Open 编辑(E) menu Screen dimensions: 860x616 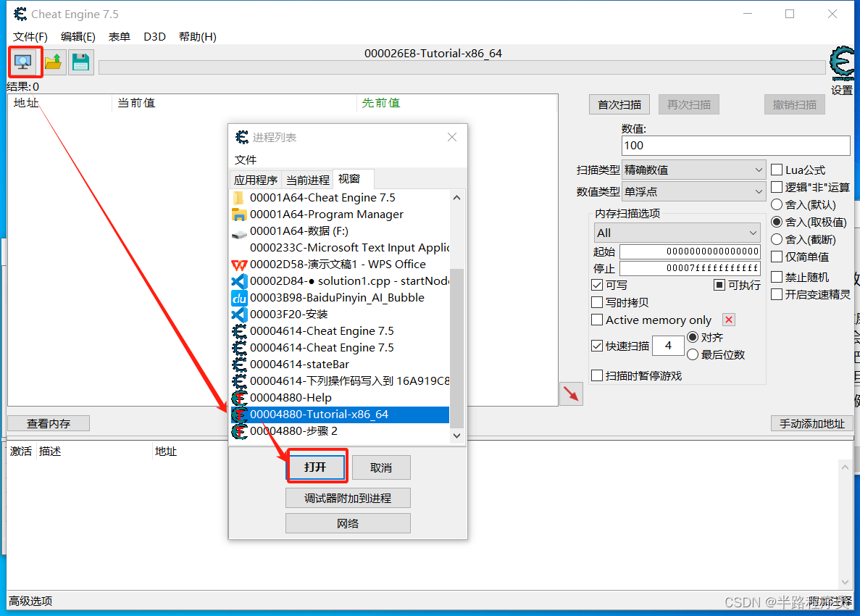(x=78, y=37)
